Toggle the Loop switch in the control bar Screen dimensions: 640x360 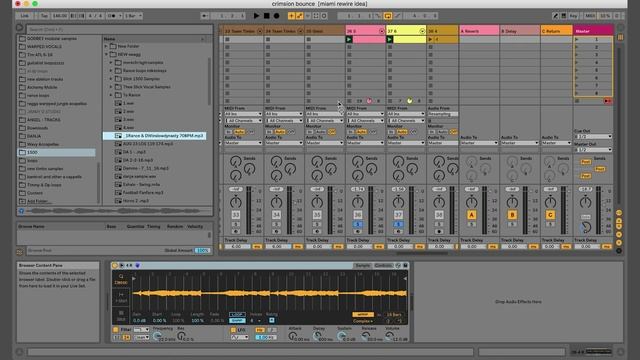pyautogui.click(x=388, y=16)
